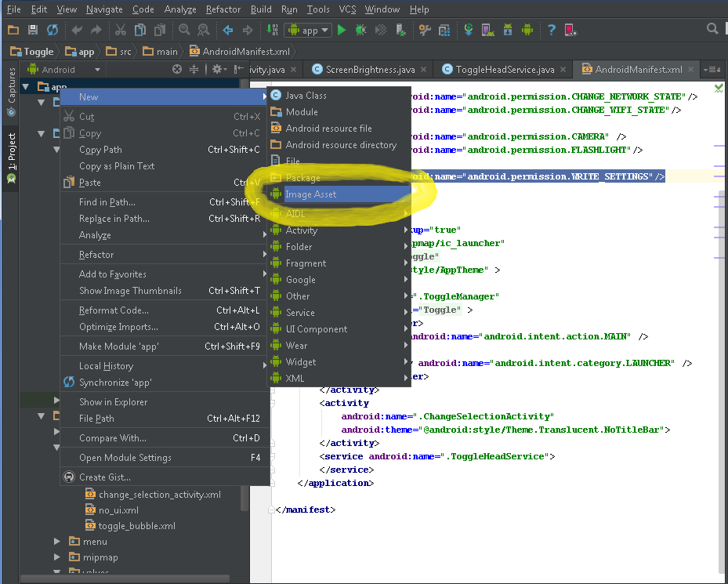Choose Java Class from the New submenu

pos(306,96)
